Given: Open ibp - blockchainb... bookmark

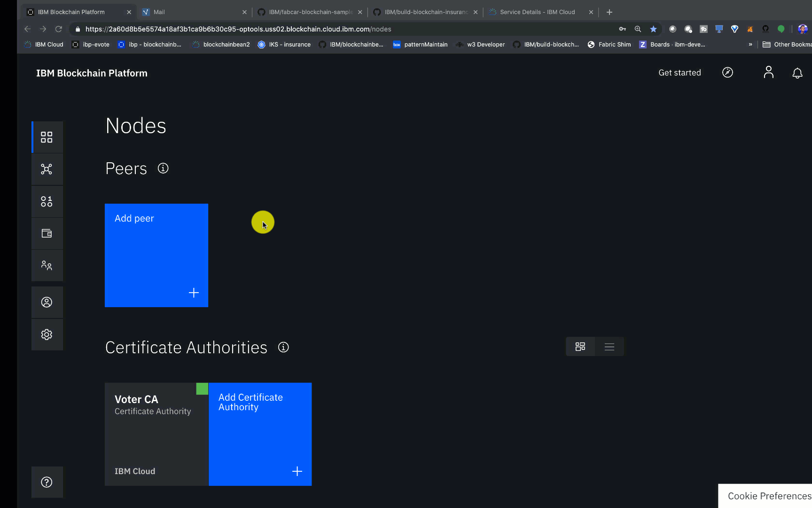Looking at the screenshot, I should (149, 45).
